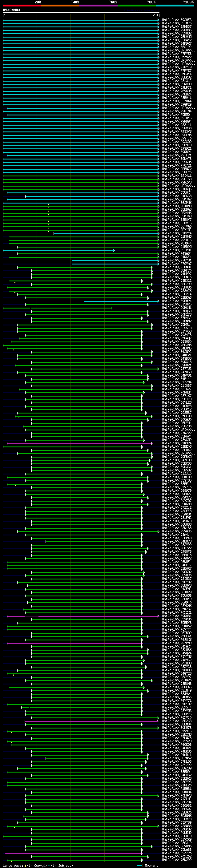
Task: Click the UniRef100_C4PGC8 label
Action: [176, 196]
